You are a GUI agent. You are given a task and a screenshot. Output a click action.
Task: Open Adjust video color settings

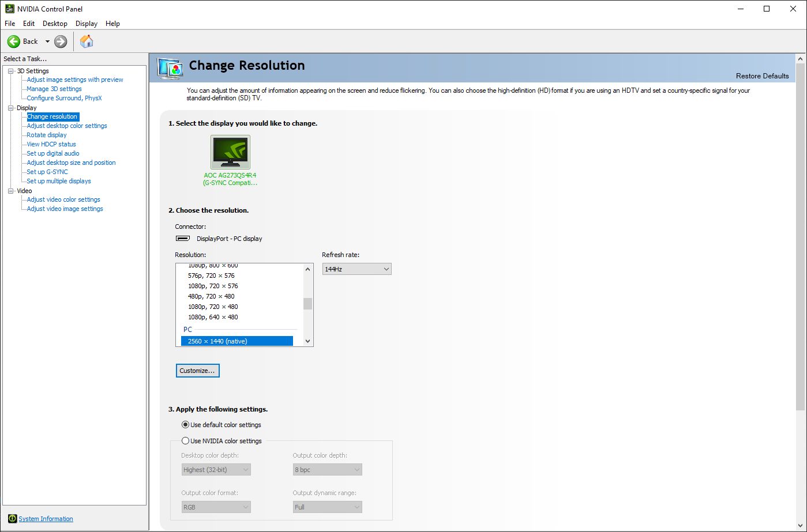[x=63, y=199]
